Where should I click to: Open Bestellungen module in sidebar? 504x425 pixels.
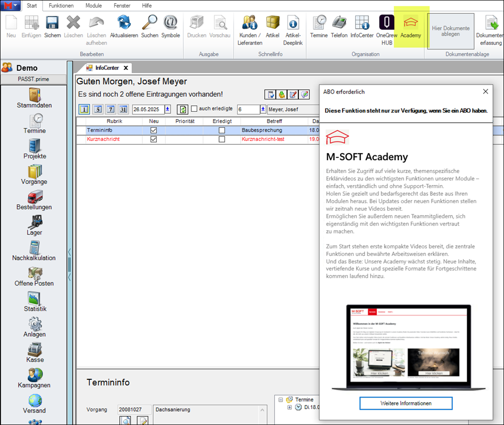click(x=34, y=200)
